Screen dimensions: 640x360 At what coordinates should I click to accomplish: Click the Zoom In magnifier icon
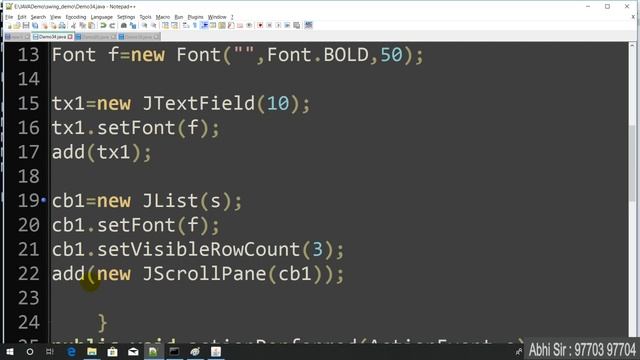point(144,25)
